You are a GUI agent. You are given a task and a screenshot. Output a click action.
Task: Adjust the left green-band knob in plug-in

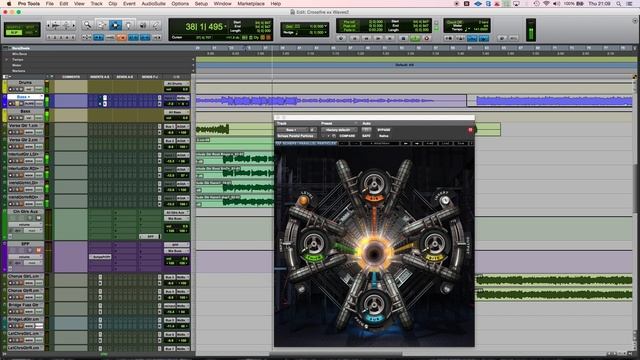(313, 244)
